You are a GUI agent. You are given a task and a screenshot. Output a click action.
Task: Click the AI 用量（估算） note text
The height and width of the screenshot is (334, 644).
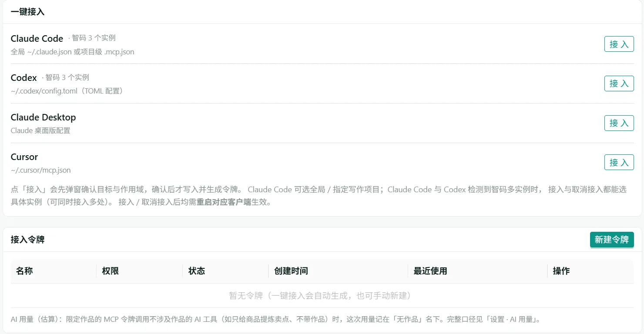pyautogui.click(x=275, y=319)
